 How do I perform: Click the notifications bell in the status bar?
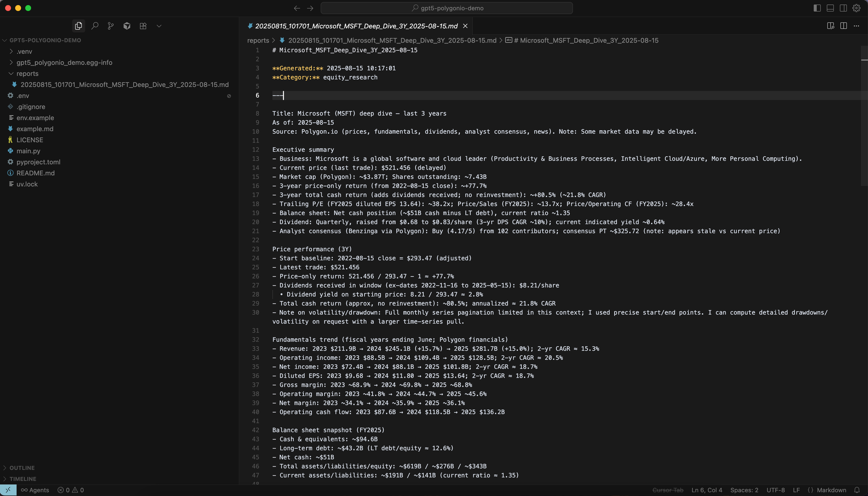pos(857,490)
